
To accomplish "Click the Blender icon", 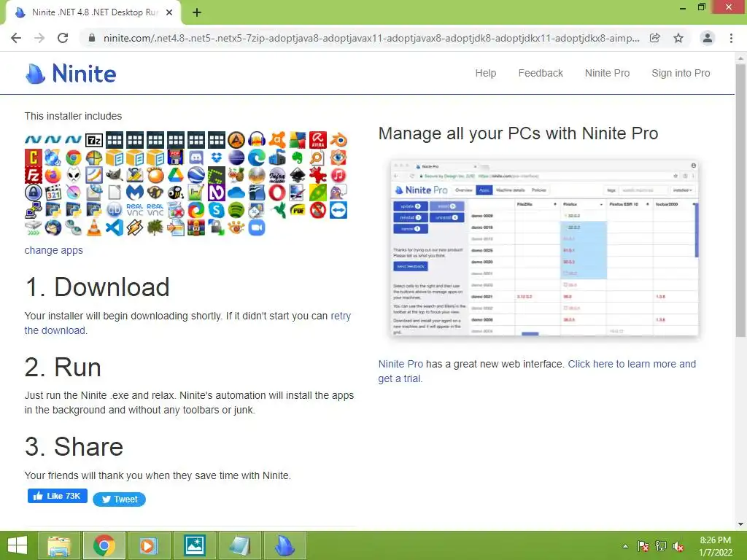I will pos(338,141).
